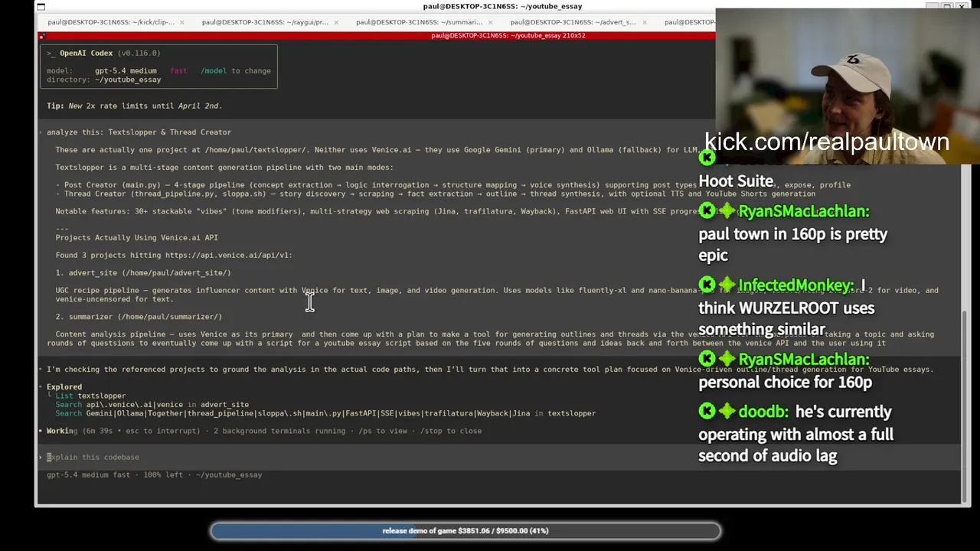
Task: Click '2. summarizer (/home/paul/summarizer/)' line
Action: coord(139,316)
